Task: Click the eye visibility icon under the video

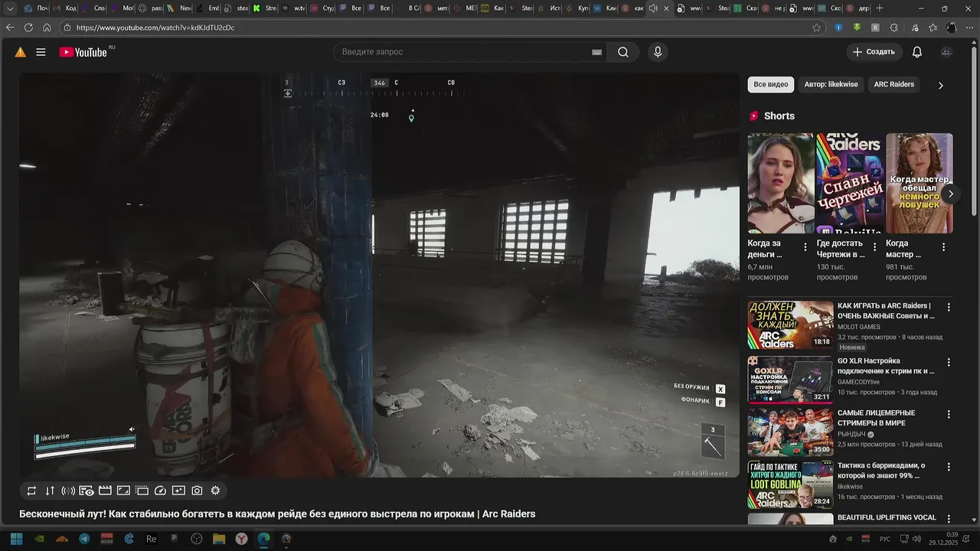Action: pos(87,491)
